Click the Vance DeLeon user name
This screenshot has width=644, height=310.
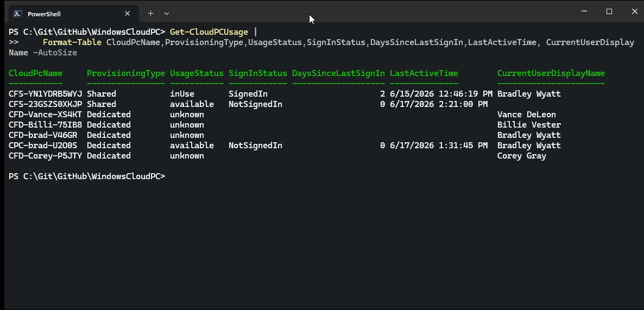[x=526, y=115]
